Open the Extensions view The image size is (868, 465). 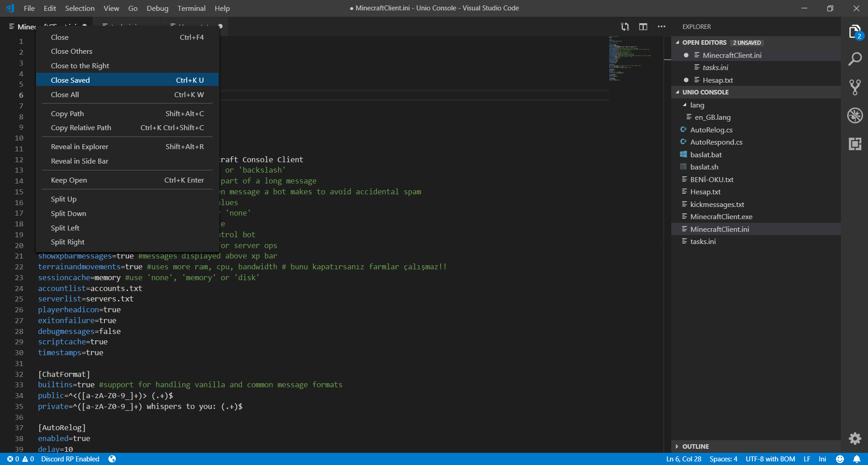click(854, 144)
